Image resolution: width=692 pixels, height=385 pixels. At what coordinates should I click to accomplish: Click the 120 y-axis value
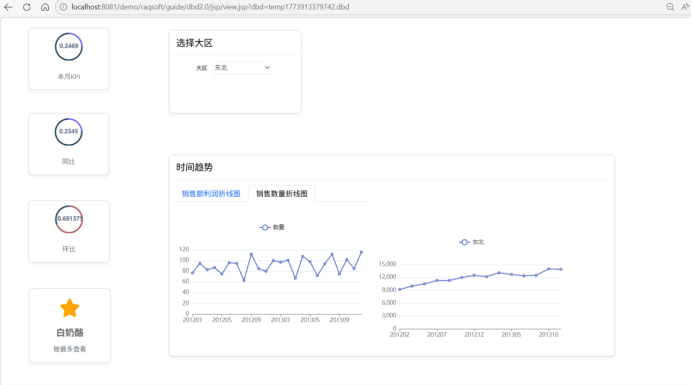click(184, 249)
